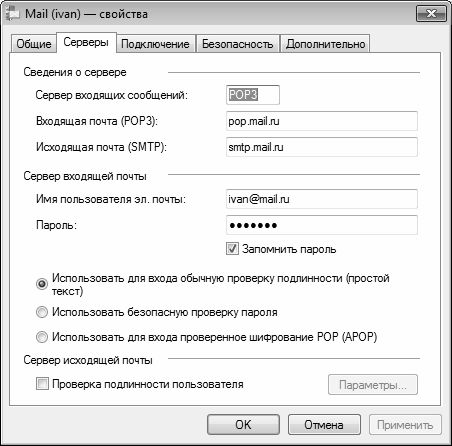
Task: Click the POP3 incoming server type field
Action: click(x=253, y=95)
